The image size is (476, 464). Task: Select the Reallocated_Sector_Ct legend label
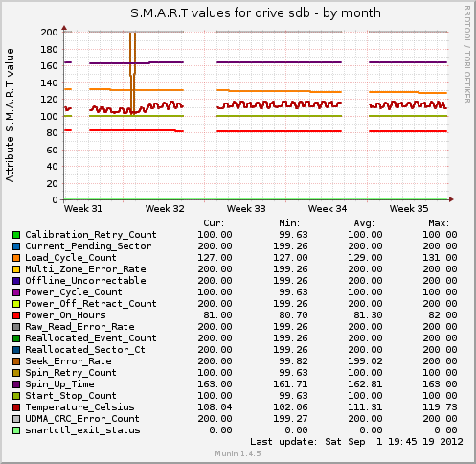pos(85,350)
